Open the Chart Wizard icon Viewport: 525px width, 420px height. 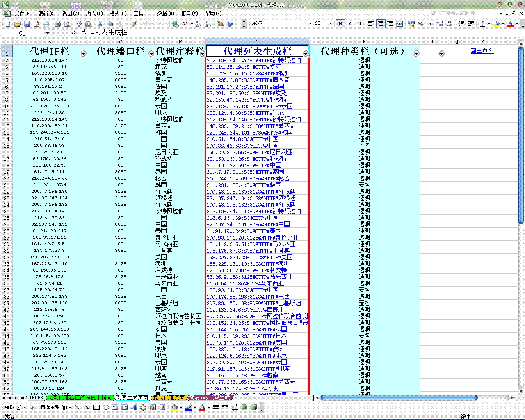tap(220, 24)
